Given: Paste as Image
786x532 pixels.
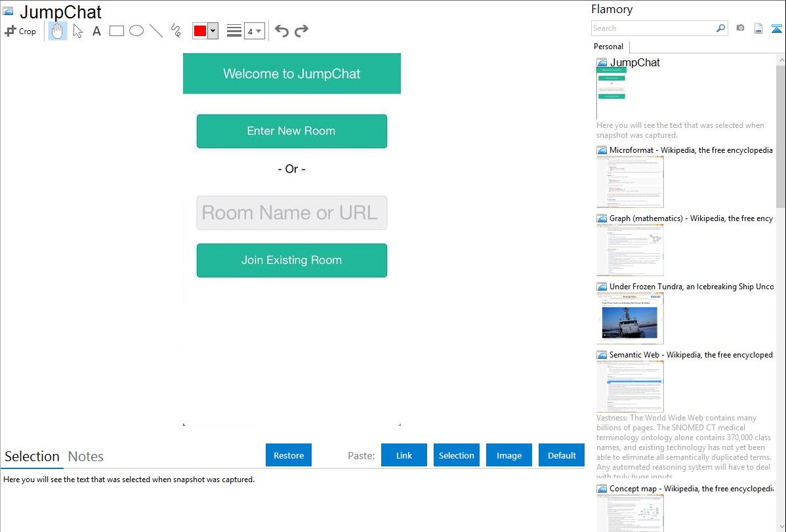Looking at the screenshot, I should click(509, 455).
